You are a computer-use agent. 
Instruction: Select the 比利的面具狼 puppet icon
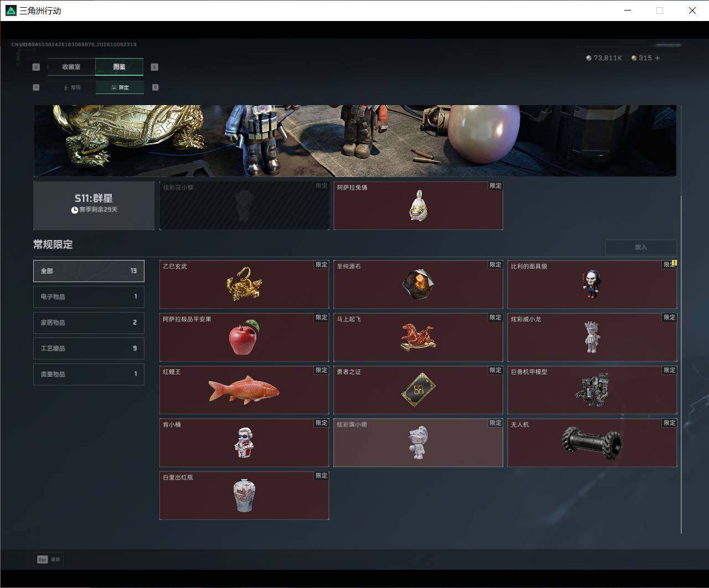pyautogui.click(x=592, y=284)
